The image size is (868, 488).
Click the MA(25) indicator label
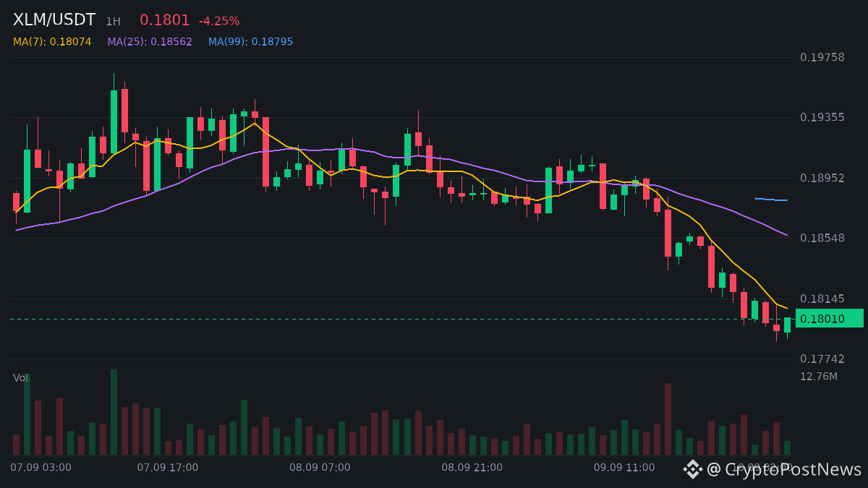click(150, 42)
